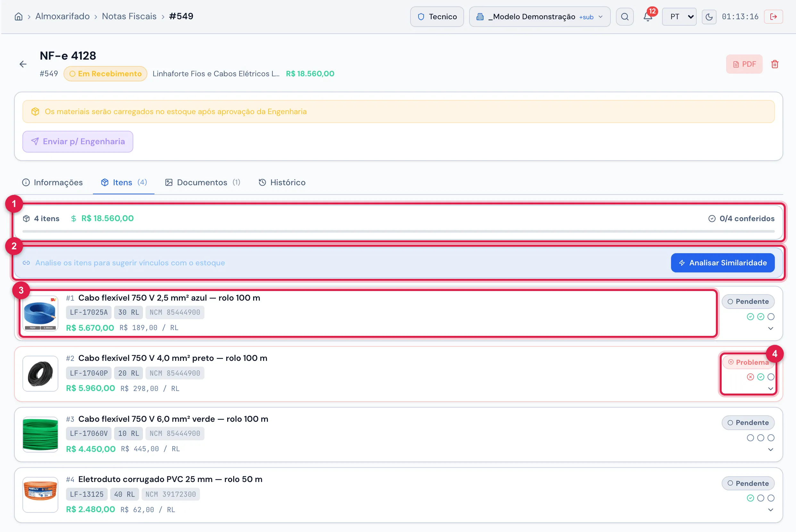Toggle third empty circle on item #4
The image size is (796, 532).
(771, 498)
